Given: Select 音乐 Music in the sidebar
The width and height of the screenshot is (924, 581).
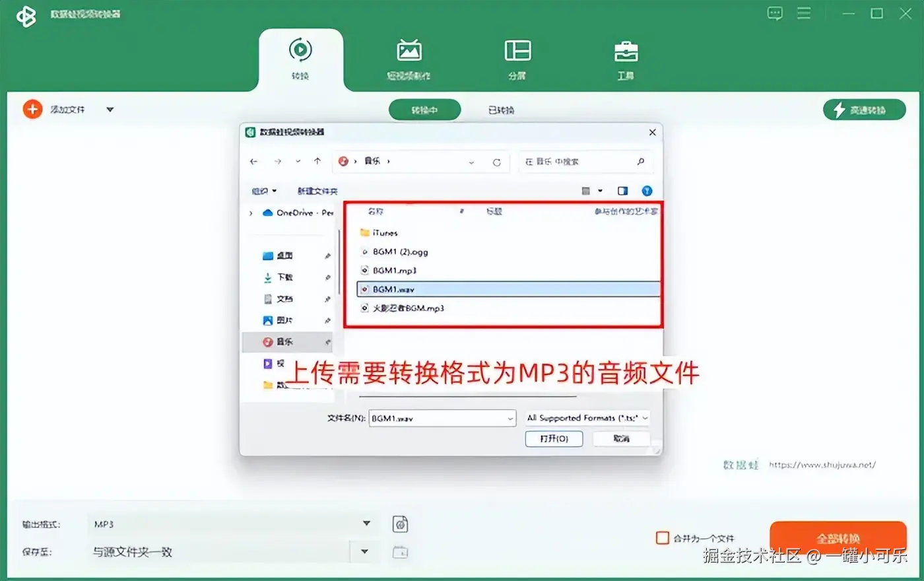Looking at the screenshot, I should pos(288,342).
